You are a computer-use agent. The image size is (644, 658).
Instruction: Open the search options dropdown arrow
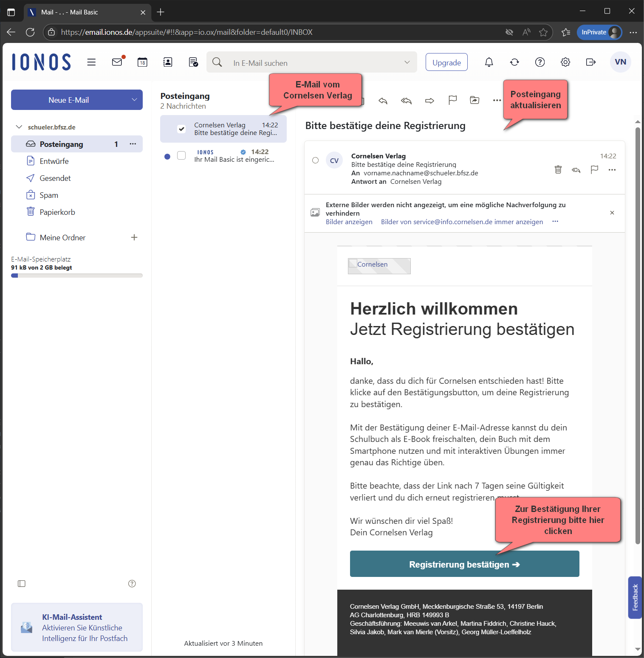point(407,62)
